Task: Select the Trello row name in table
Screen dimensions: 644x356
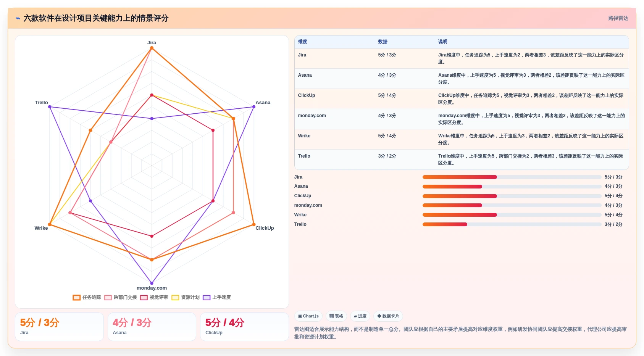Action: pos(304,156)
